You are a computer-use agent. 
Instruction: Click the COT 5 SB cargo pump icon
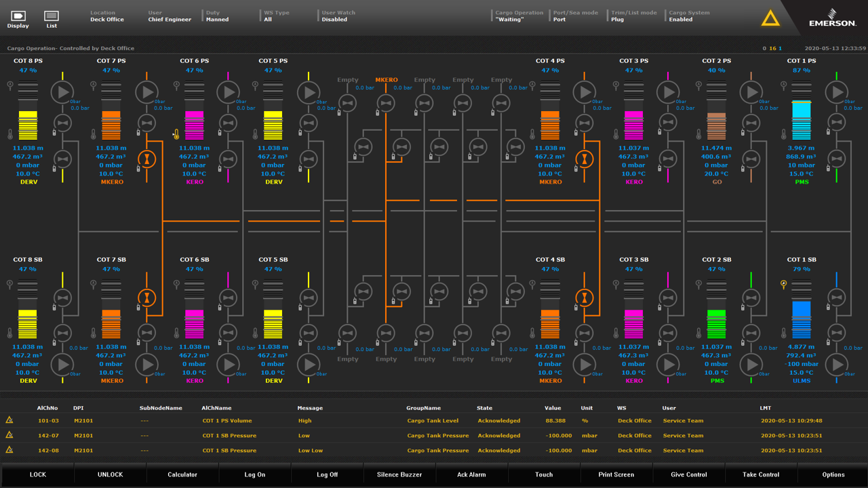pyautogui.click(x=309, y=364)
